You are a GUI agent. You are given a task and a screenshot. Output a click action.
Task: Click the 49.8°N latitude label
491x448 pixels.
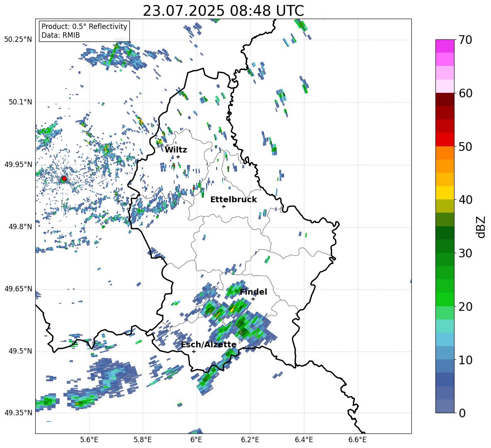click(x=20, y=227)
